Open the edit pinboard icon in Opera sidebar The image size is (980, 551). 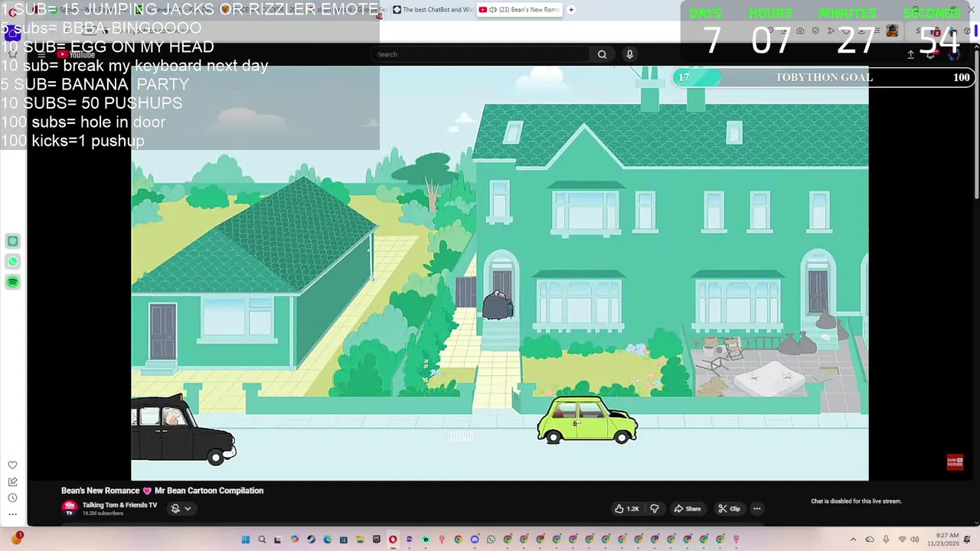(13, 481)
